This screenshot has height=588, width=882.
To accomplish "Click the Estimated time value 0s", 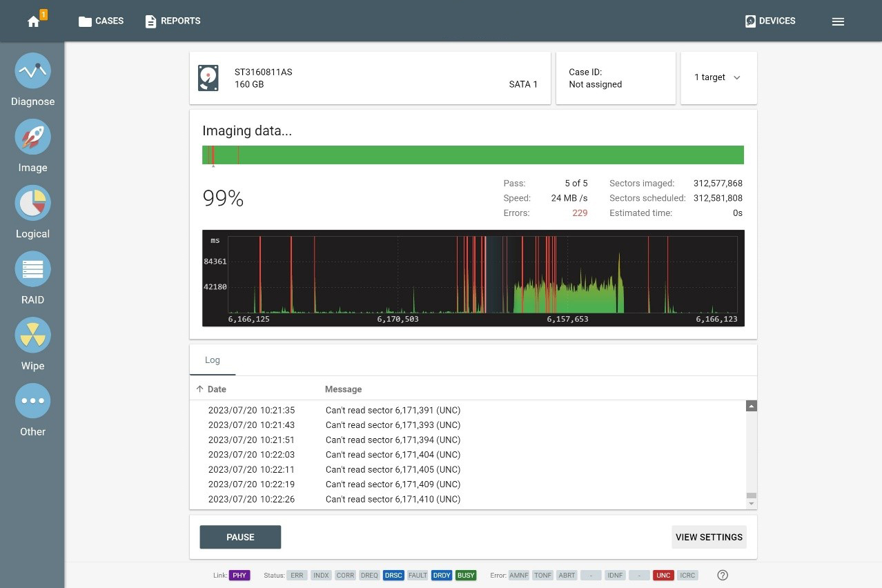I will click(x=738, y=213).
